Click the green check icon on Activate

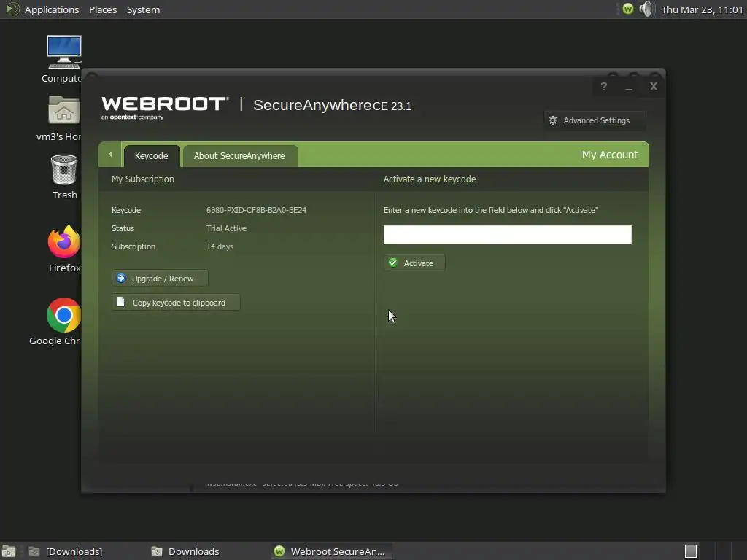click(x=393, y=262)
